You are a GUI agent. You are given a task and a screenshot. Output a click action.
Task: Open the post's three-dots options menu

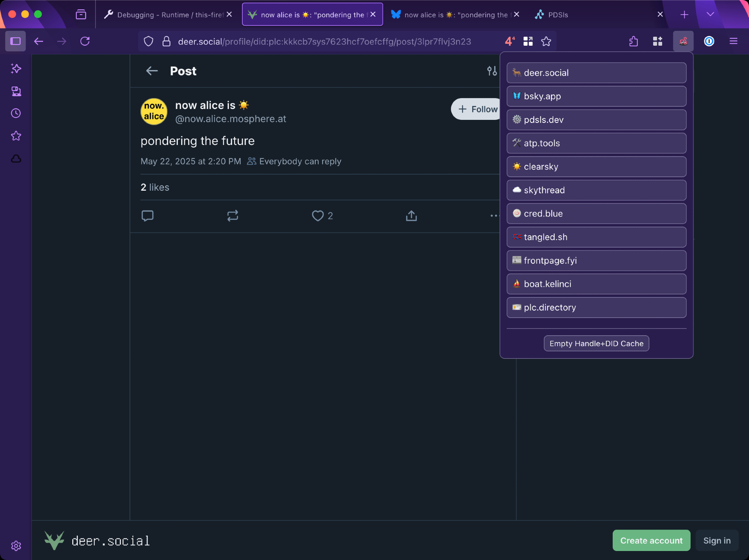coord(494,216)
